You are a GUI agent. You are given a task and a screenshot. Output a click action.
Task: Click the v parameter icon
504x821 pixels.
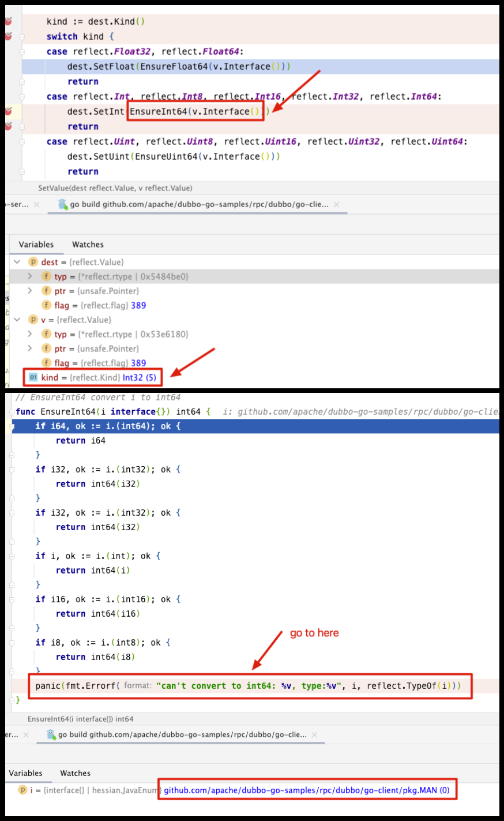pos(33,320)
